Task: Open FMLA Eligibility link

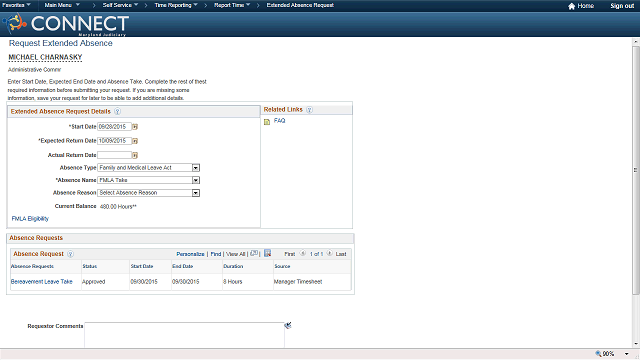Action: tap(30, 219)
